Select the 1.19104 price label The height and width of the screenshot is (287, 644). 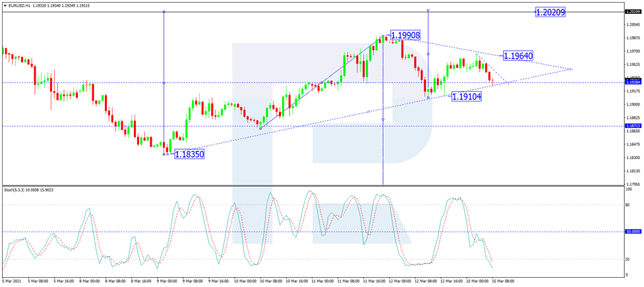coord(467,96)
